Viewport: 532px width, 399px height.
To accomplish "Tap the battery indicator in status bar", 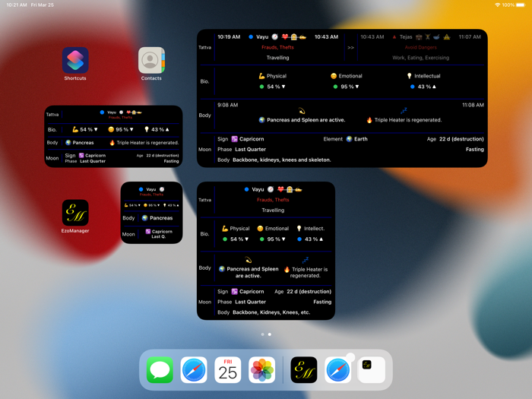I will pyautogui.click(x=521, y=5).
